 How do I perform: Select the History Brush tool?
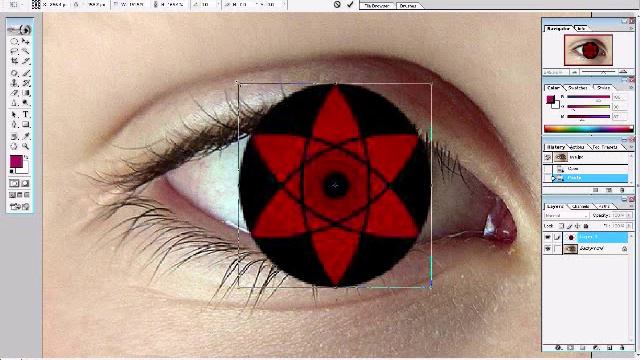26,83
